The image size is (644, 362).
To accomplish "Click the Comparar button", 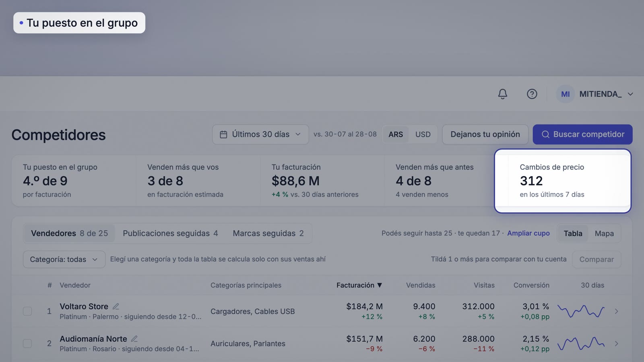I will click(597, 259).
